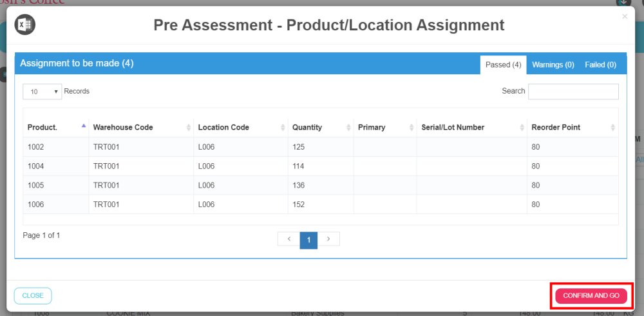This screenshot has height=316, width=644.
Task: Click the Close button
Action: click(33, 296)
